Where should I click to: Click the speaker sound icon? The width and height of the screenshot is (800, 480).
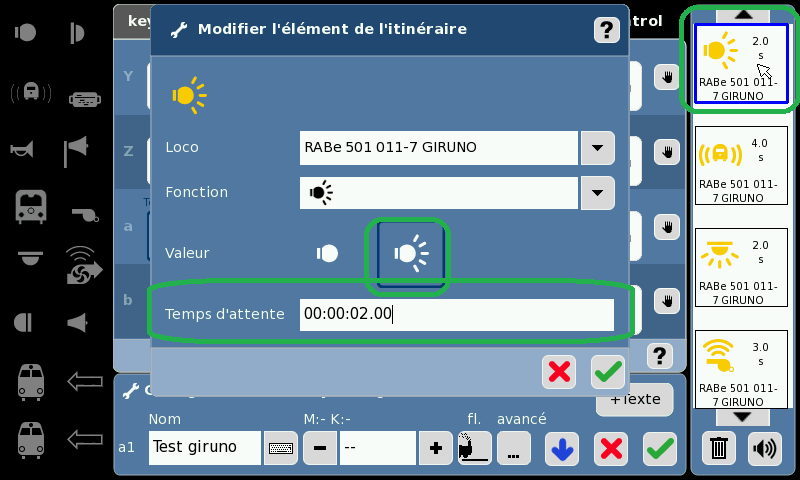[x=763, y=447]
